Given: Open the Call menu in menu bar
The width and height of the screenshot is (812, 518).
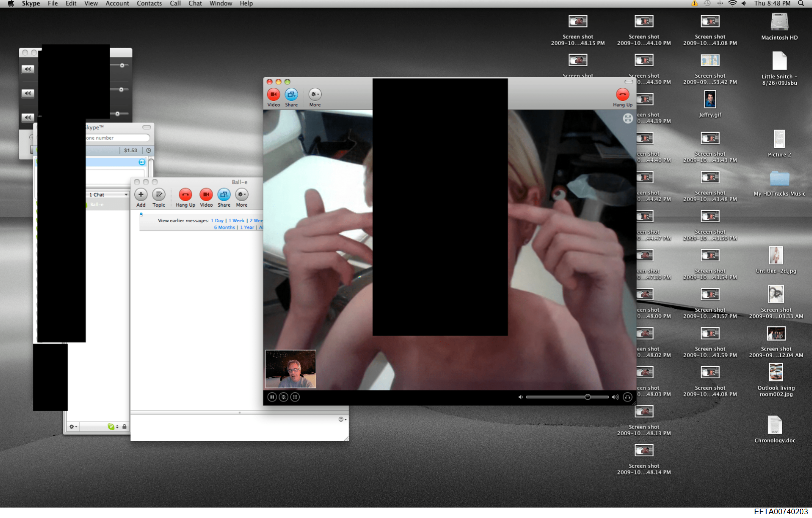Looking at the screenshot, I should (x=175, y=3).
